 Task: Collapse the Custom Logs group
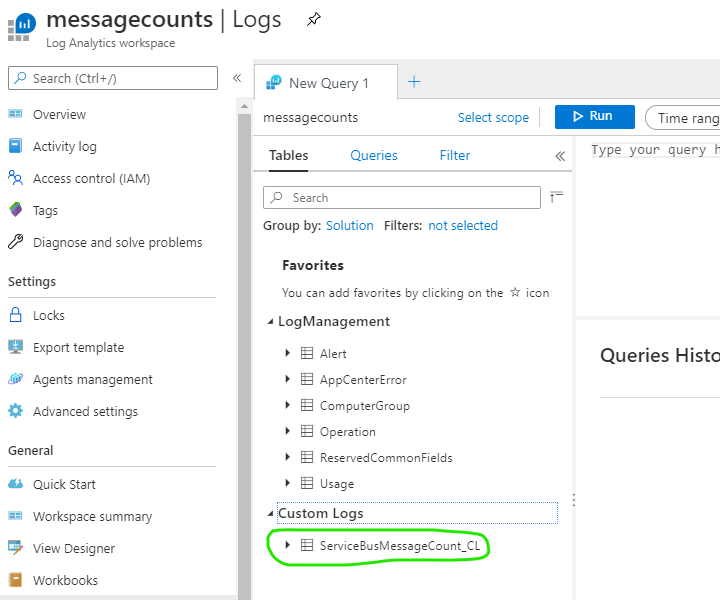tap(270, 514)
